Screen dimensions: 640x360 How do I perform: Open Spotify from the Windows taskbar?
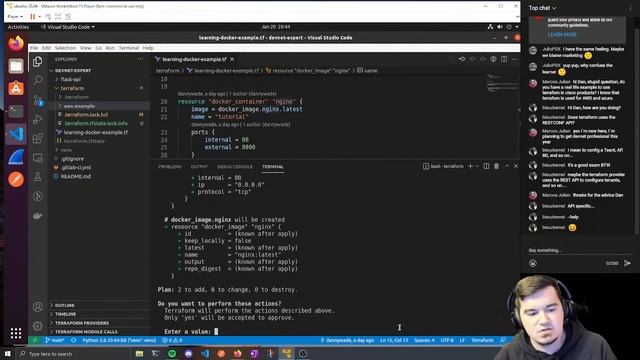[x=172, y=353]
